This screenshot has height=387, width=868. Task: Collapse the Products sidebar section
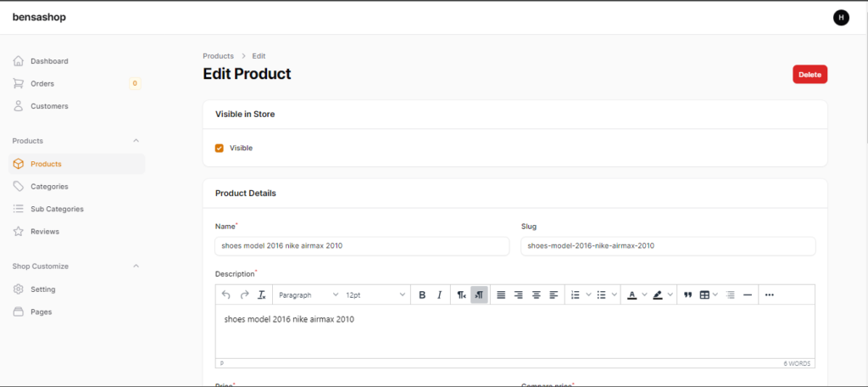tap(136, 141)
